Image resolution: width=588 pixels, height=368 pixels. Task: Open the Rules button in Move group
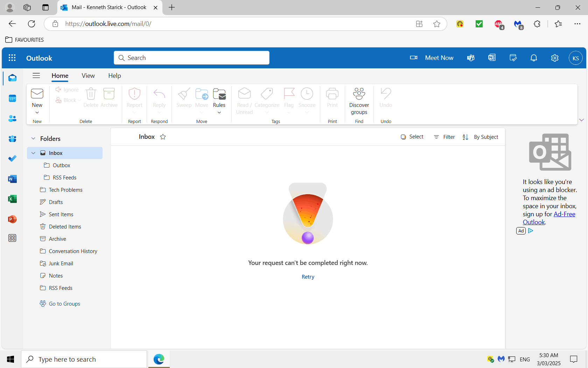point(219,98)
